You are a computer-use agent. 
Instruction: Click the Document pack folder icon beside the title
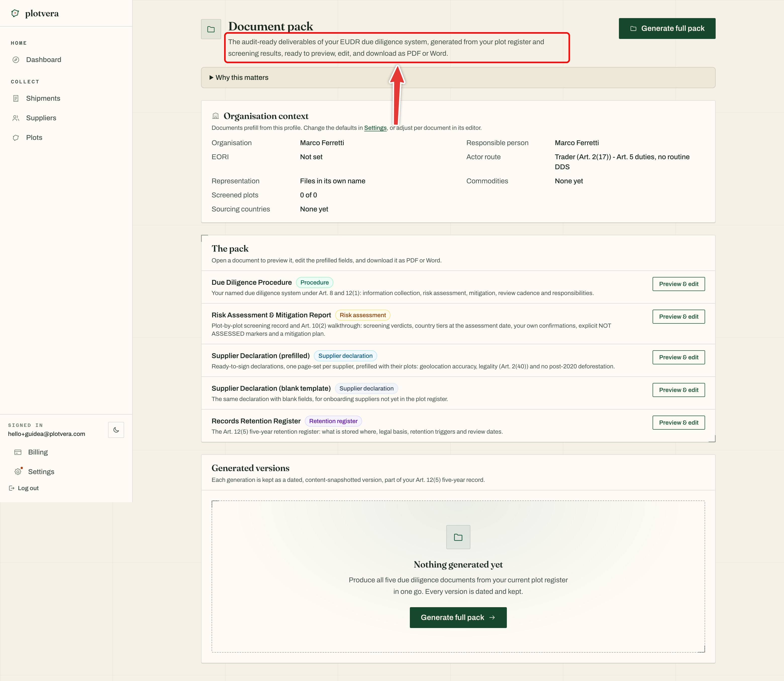point(211,29)
